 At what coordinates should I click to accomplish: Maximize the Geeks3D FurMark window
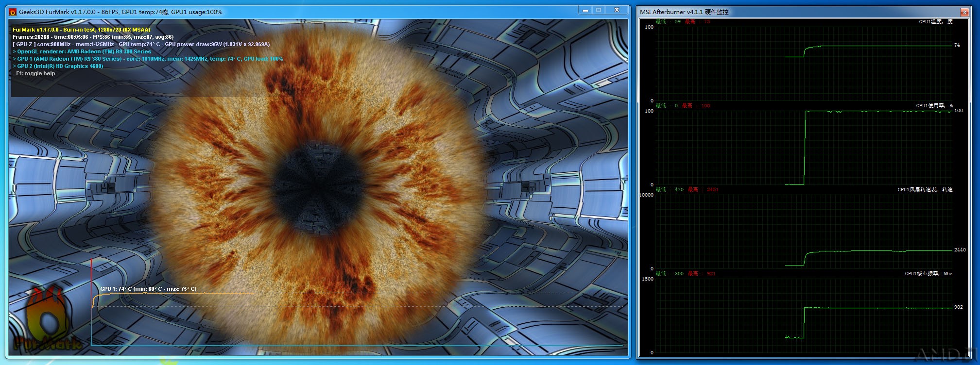tap(599, 10)
